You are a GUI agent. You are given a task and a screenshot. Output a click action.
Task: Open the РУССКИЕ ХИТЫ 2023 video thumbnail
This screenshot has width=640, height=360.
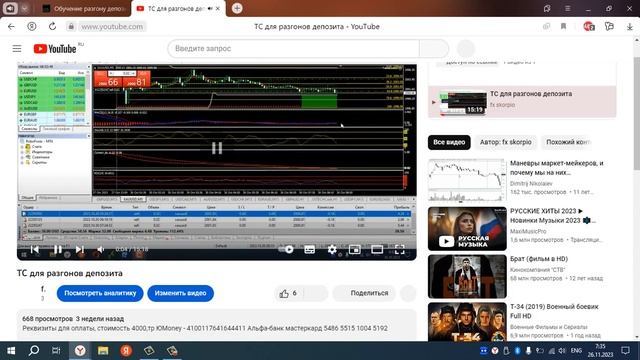pos(467,229)
